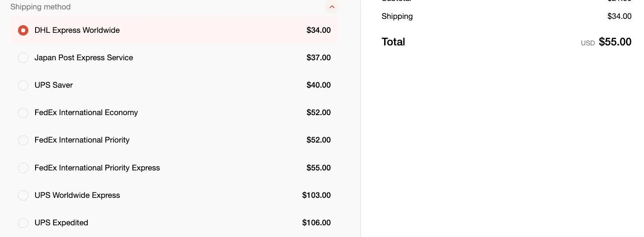The image size is (644, 237).
Task: Collapse the Shipping method section chevron
Action: coord(332,7)
